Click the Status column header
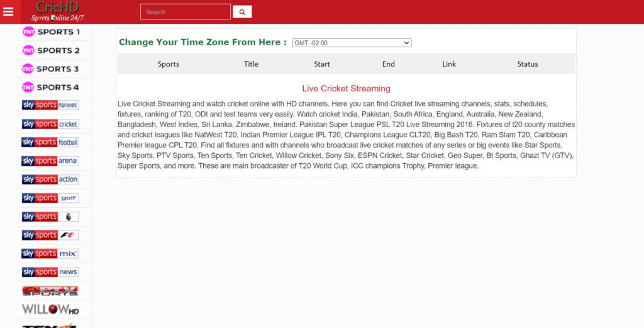The image size is (644, 328). tap(528, 64)
